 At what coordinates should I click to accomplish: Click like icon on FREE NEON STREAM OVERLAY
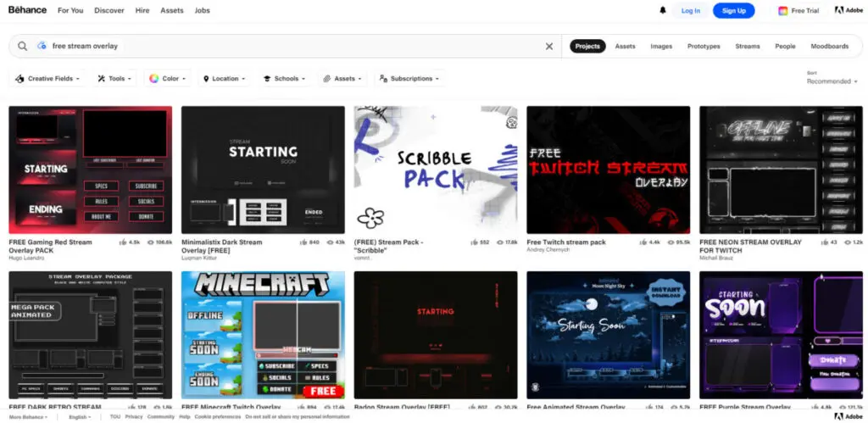tap(825, 242)
